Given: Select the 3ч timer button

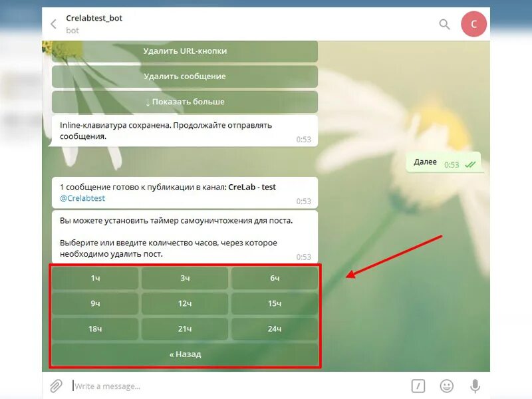Looking at the screenshot, I should pos(185,278).
